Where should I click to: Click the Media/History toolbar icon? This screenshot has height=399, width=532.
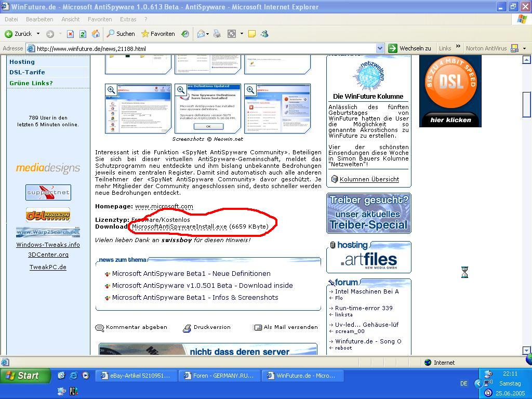tap(185, 34)
